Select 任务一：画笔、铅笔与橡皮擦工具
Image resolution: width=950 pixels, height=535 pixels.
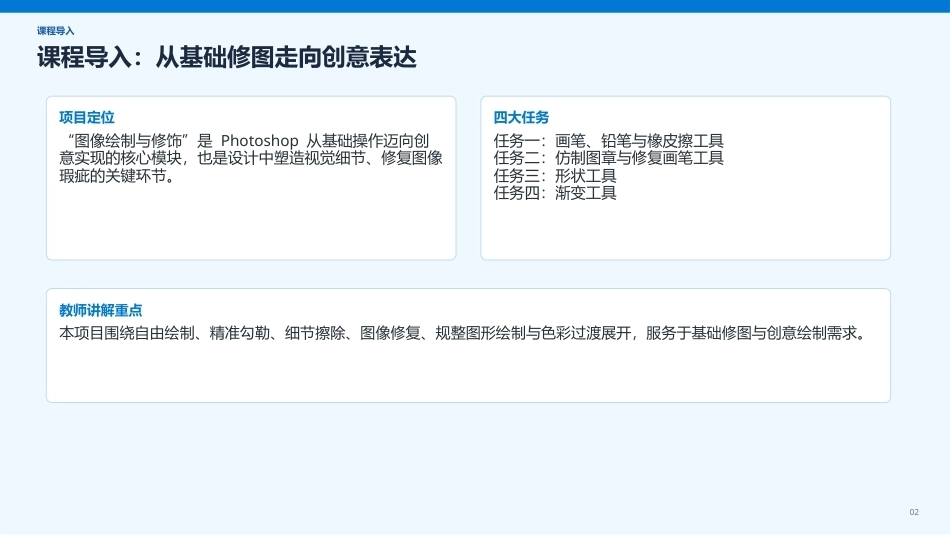(609, 141)
